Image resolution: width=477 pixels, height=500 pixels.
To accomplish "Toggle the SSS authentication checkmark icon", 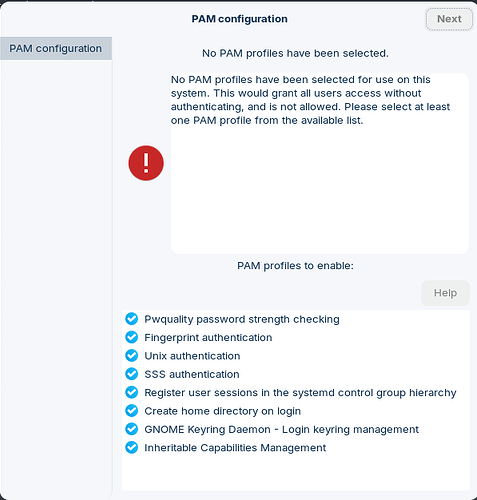I will pos(132,374).
